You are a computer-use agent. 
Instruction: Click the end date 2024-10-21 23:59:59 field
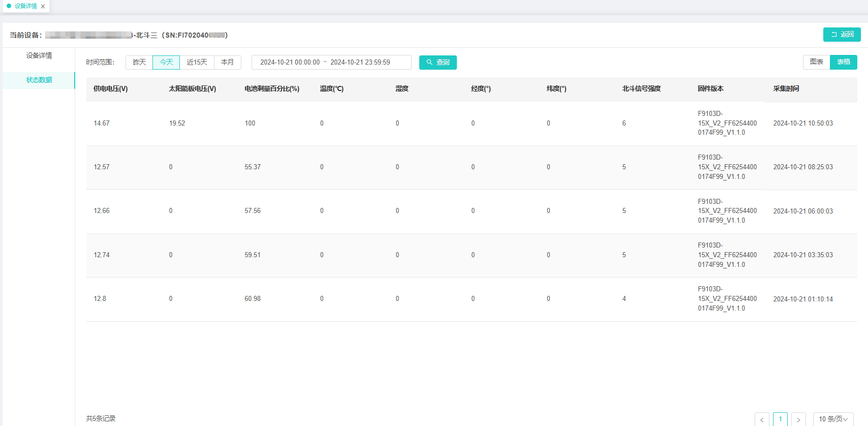[360, 63]
